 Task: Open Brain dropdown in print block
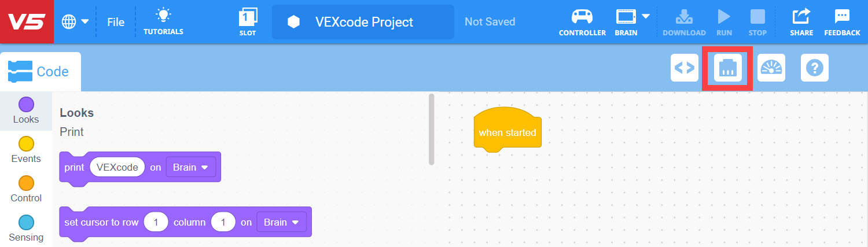(x=190, y=168)
